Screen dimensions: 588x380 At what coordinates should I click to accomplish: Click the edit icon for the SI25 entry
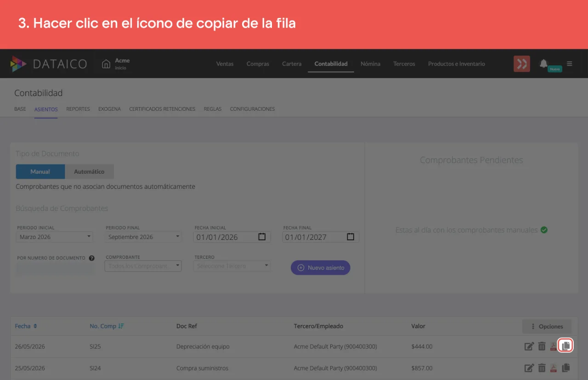coord(529,346)
